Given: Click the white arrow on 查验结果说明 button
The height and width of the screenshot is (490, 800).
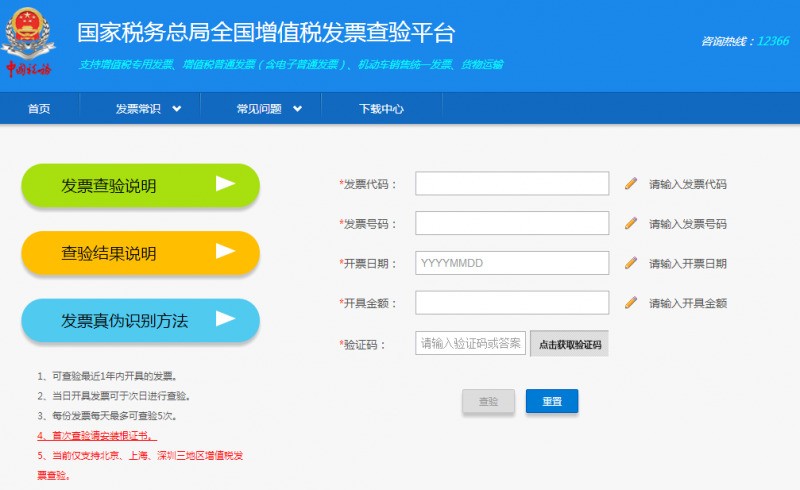Looking at the screenshot, I should tap(225, 251).
